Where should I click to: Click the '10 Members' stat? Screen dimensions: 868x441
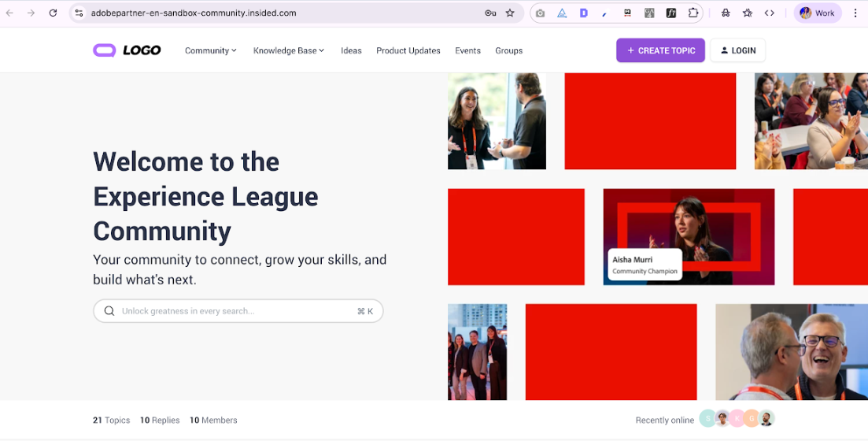click(213, 420)
